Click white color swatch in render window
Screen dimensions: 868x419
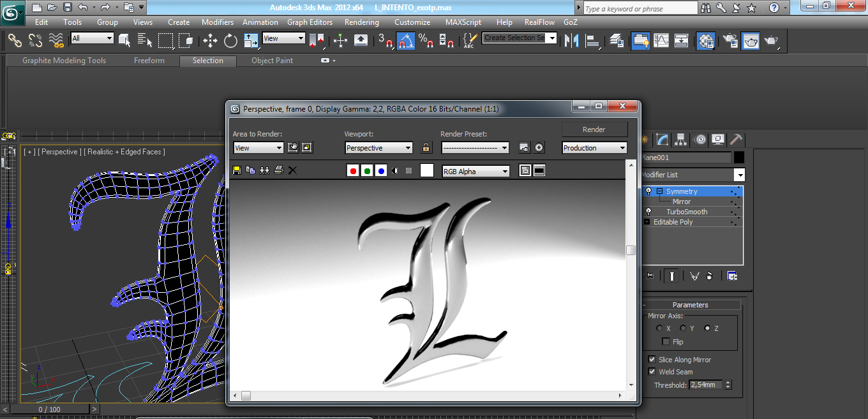[x=427, y=171]
